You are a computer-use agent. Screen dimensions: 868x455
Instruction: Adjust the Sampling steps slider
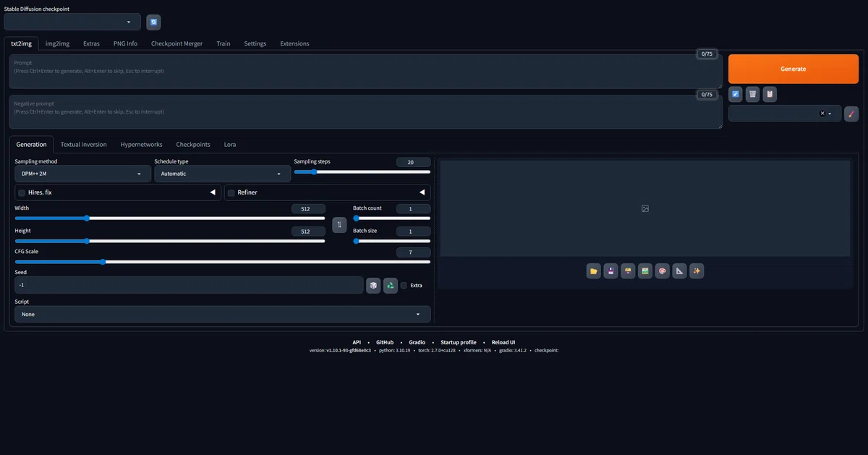click(x=362, y=172)
